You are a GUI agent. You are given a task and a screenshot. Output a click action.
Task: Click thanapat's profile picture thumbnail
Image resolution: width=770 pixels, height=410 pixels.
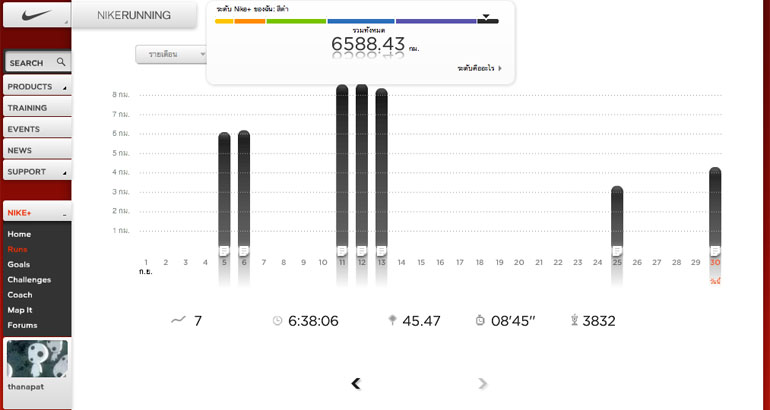tap(37, 358)
